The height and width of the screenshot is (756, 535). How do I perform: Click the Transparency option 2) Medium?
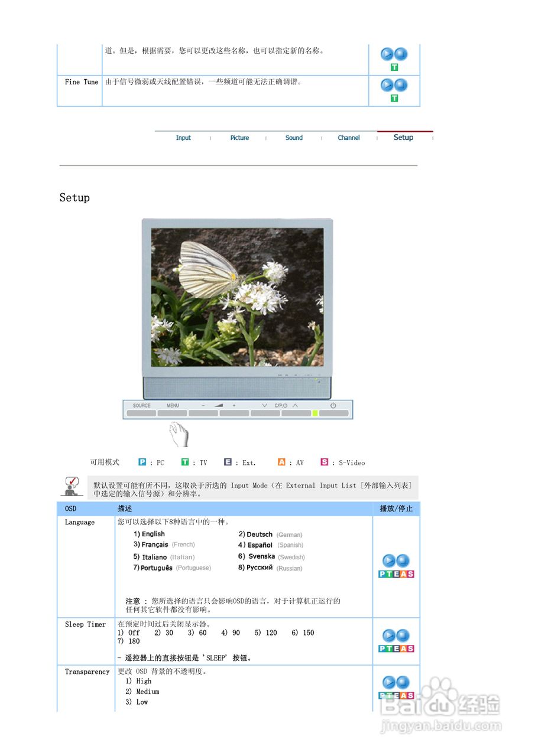coord(142,692)
